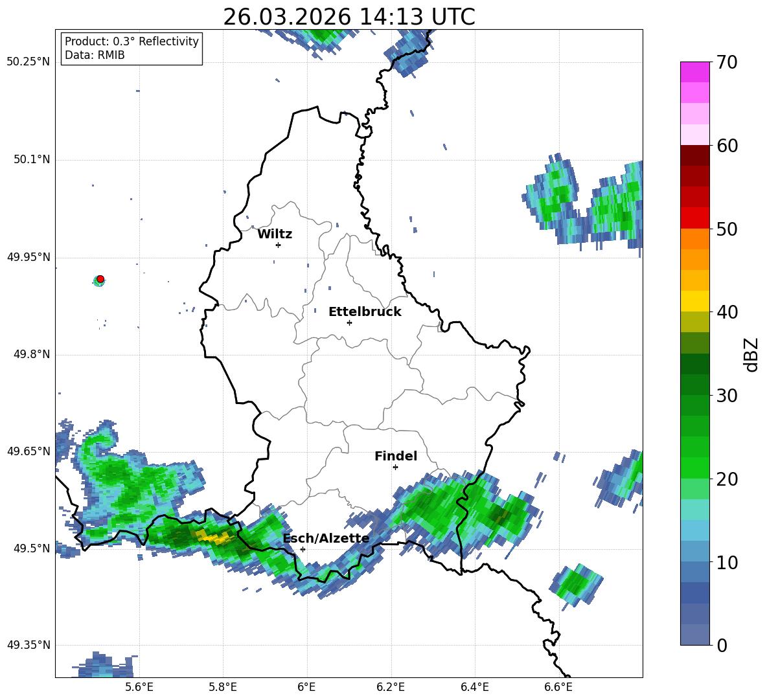The image size is (767, 700).
Task: Click the 'Data: RMIB' legend line
Action: [95, 55]
